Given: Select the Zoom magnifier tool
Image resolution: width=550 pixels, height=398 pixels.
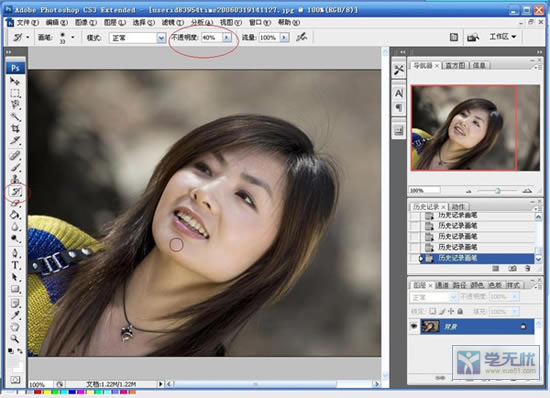Looking at the screenshot, I should coord(15,339).
